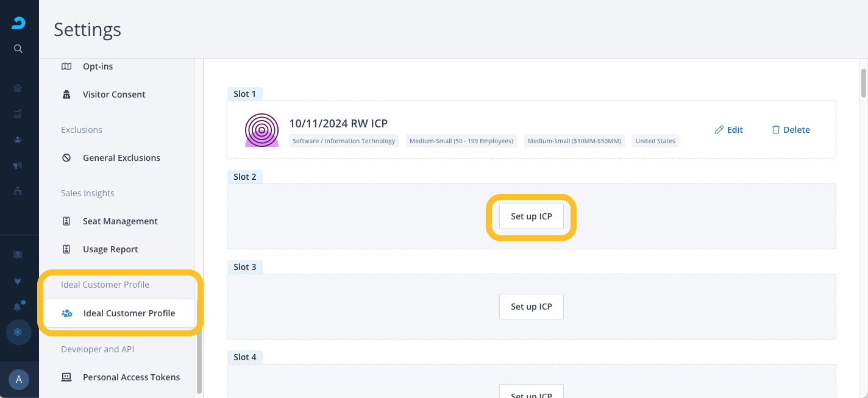Open General Exclusions settings
The image size is (868, 398).
(x=121, y=158)
